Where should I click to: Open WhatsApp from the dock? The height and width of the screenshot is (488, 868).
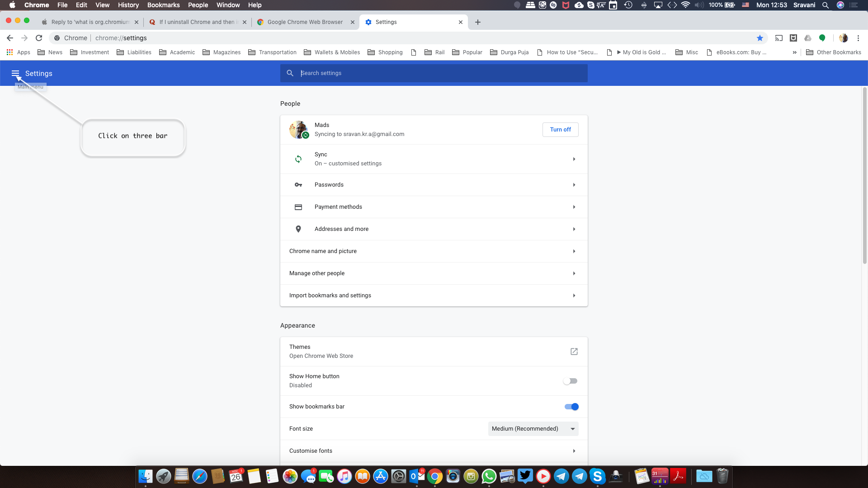tap(490, 476)
